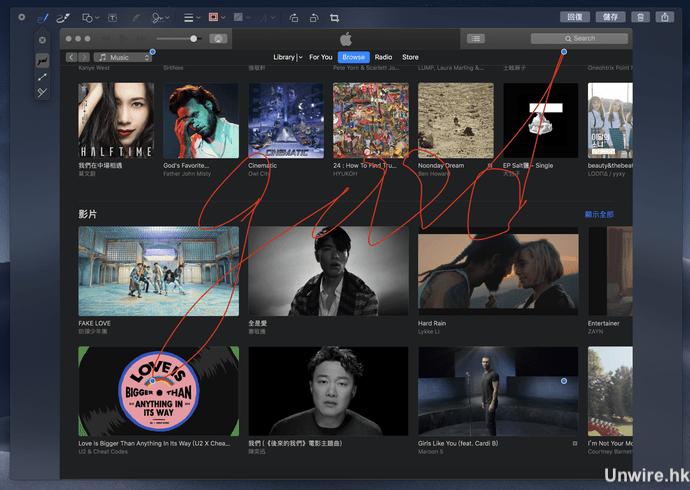Open the Music media picker dropdown
This screenshot has width=690, height=490.
(x=123, y=58)
